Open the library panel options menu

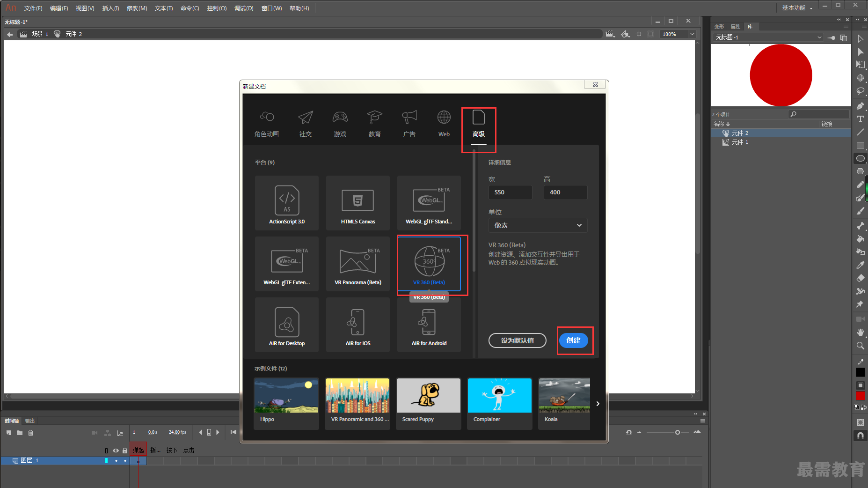tap(846, 27)
